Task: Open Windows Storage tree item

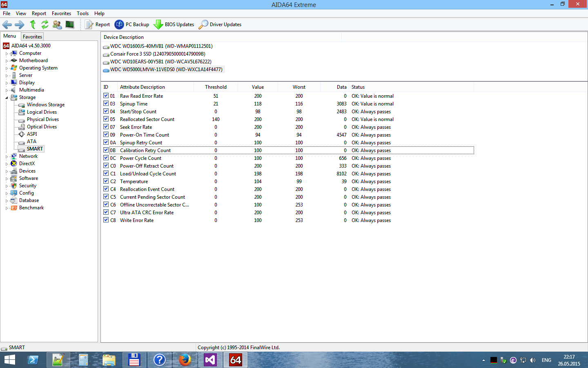Action: 45,105
